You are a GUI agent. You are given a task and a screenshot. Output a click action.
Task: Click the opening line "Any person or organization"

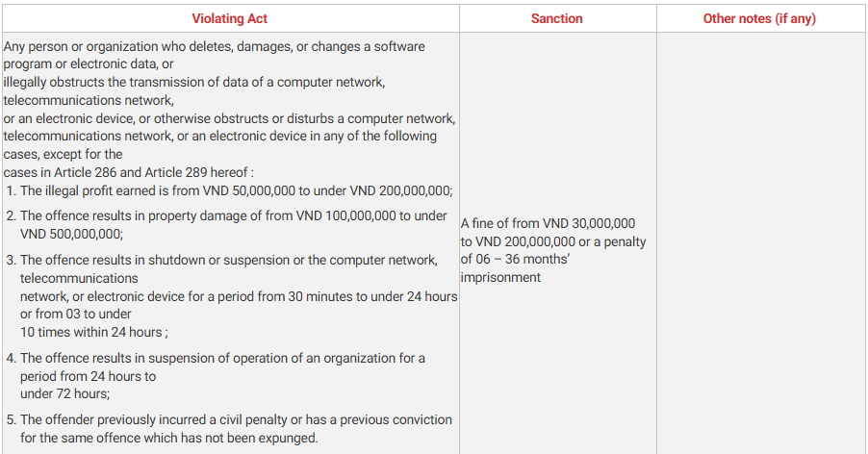[214, 46]
